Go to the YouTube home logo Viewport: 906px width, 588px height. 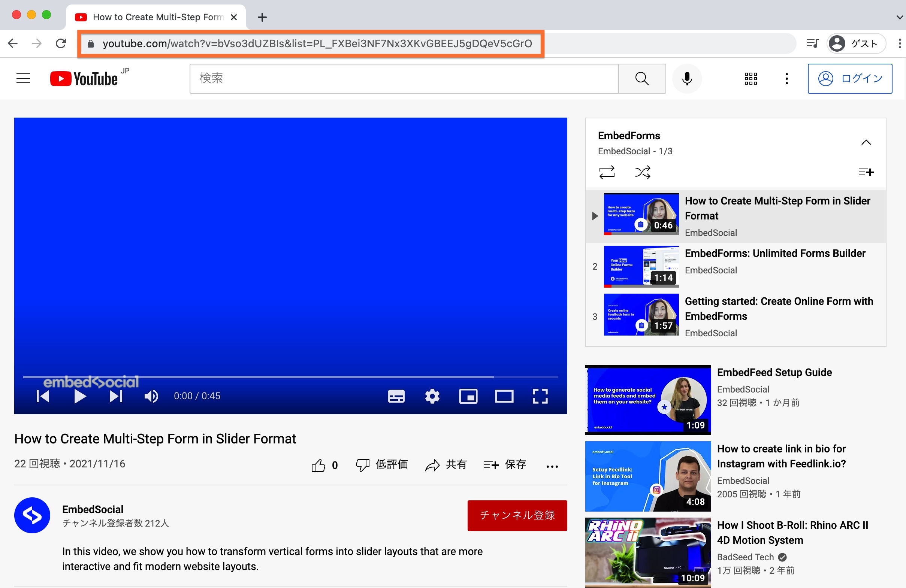(x=84, y=78)
